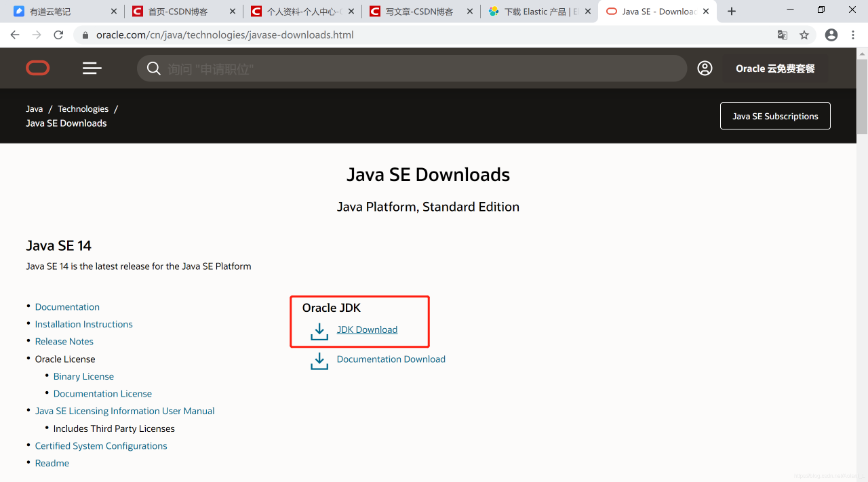Open the Oracle account profile icon
The width and height of the screenshot is (868, 482).
coord(705,68)
